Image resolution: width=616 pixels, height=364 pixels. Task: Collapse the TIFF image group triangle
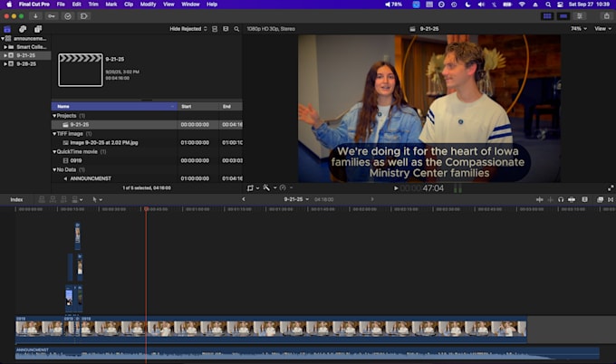54,134
